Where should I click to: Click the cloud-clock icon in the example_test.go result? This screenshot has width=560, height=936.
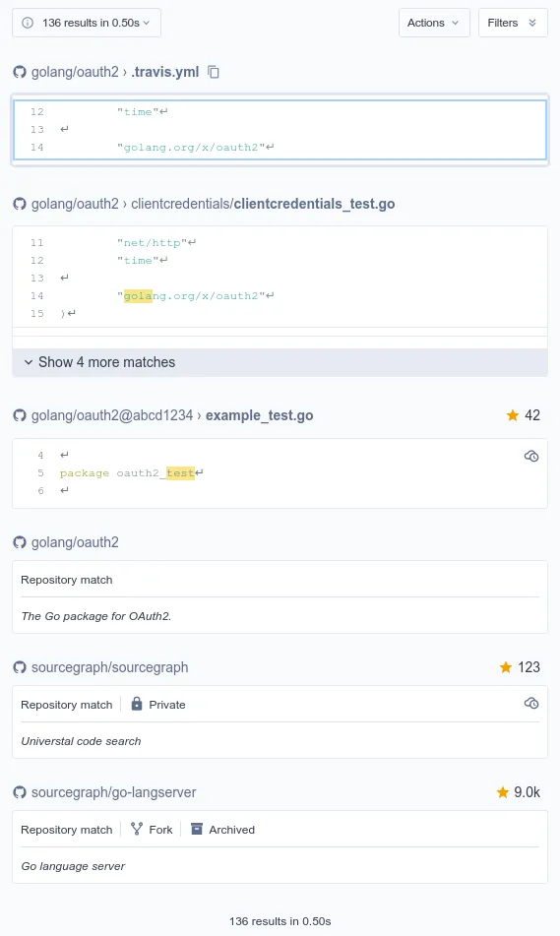[x=531, y=456]
